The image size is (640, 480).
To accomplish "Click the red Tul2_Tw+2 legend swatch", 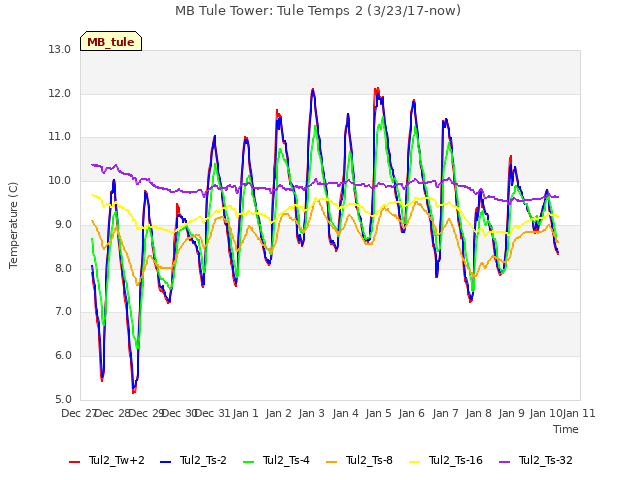I will pyautogui.click(x=74, y=462).
